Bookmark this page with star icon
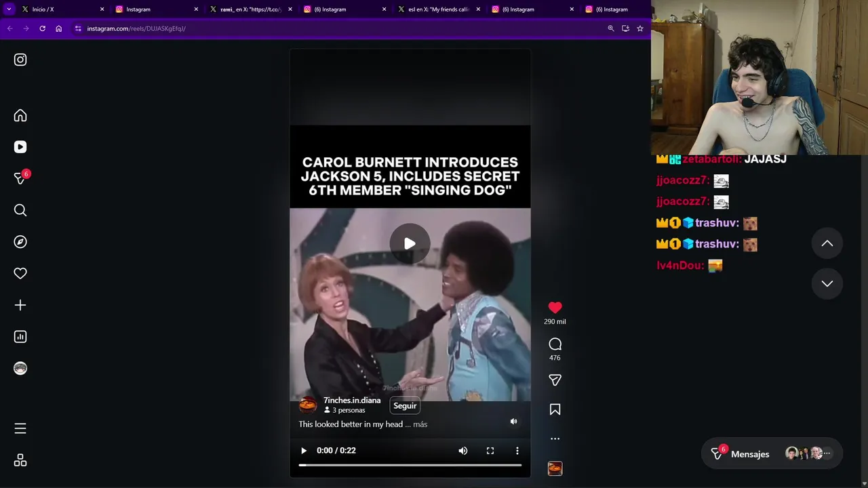 (x=639, y=28)
